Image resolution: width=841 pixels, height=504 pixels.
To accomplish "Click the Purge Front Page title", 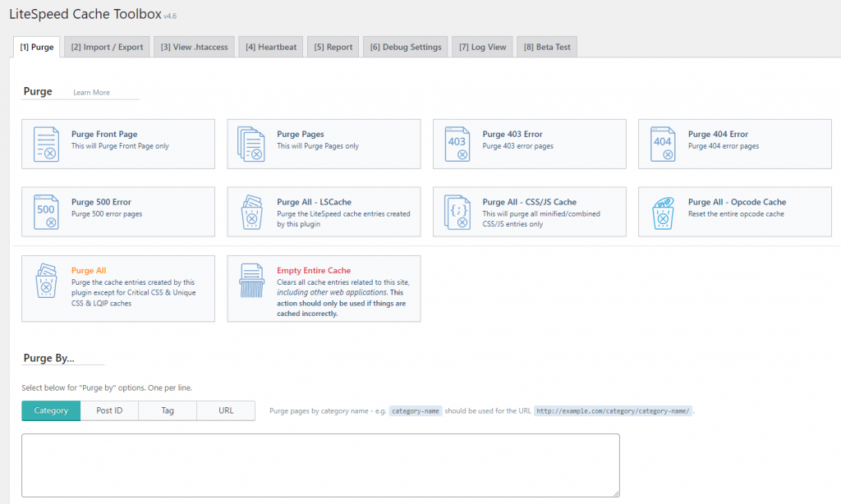I will pos(104,134).
